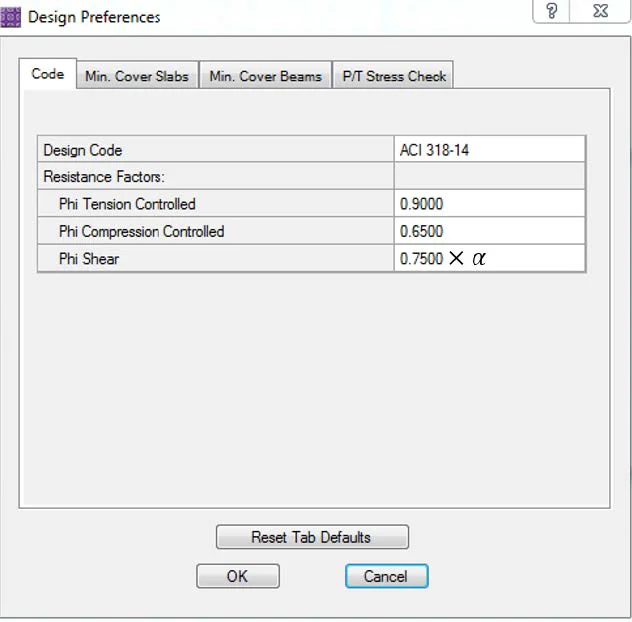Open the Design Code value ACI 318-14
632x622 pixels.
coord(489,150)
